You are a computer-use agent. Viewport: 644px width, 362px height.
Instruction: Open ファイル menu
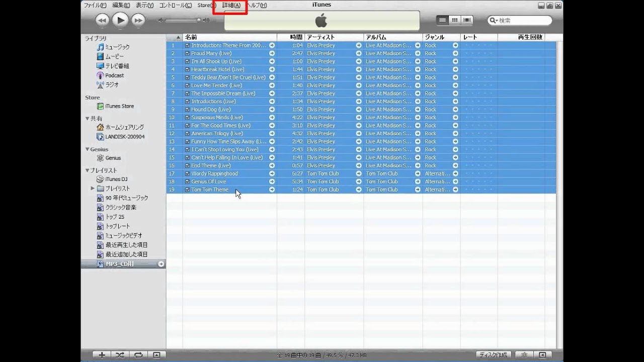pos(95,5)
